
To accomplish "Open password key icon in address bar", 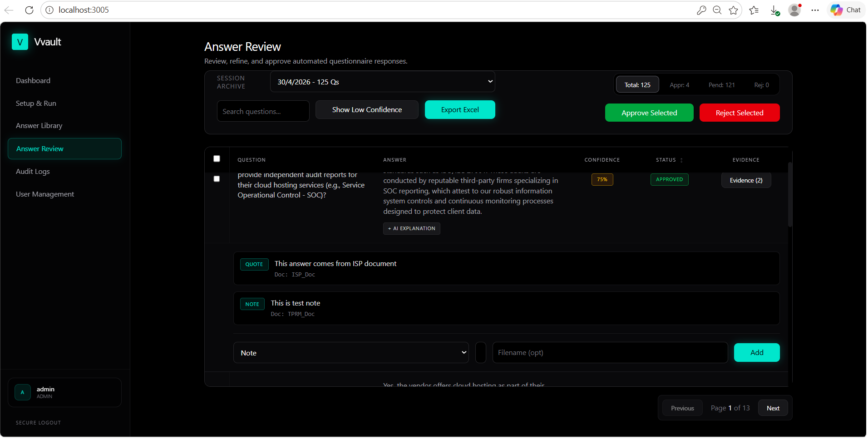I will tap(701, 10).
